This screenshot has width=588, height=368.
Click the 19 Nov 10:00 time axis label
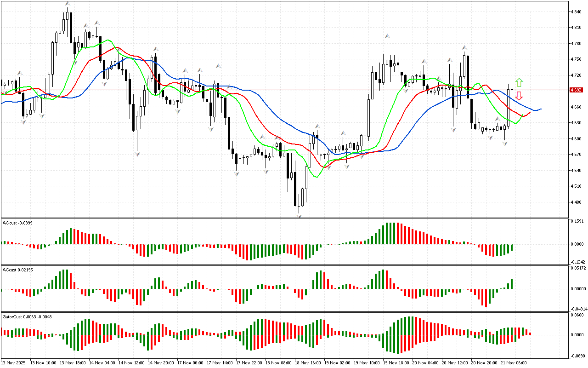(x=366, y=362)
